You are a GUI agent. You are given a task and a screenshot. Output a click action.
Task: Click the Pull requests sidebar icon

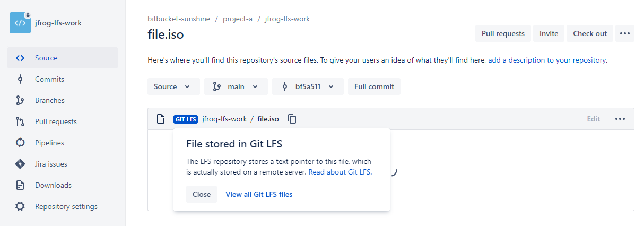(20, 121)
